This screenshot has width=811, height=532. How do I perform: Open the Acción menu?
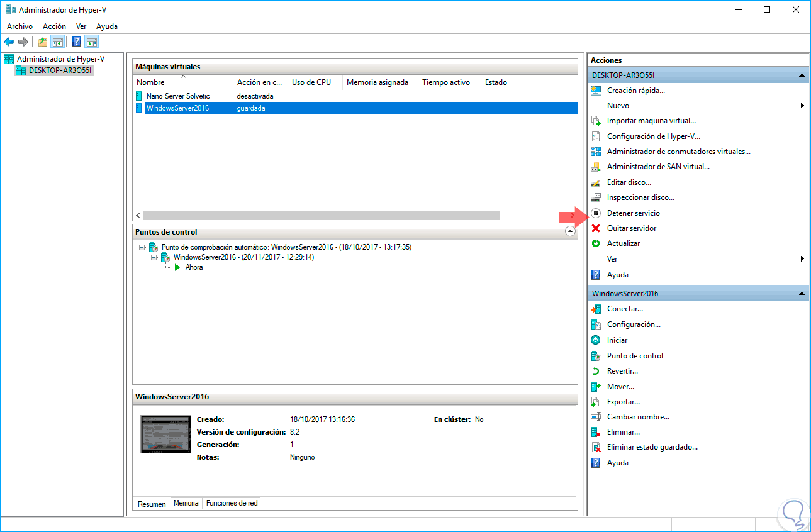(54, 26)
